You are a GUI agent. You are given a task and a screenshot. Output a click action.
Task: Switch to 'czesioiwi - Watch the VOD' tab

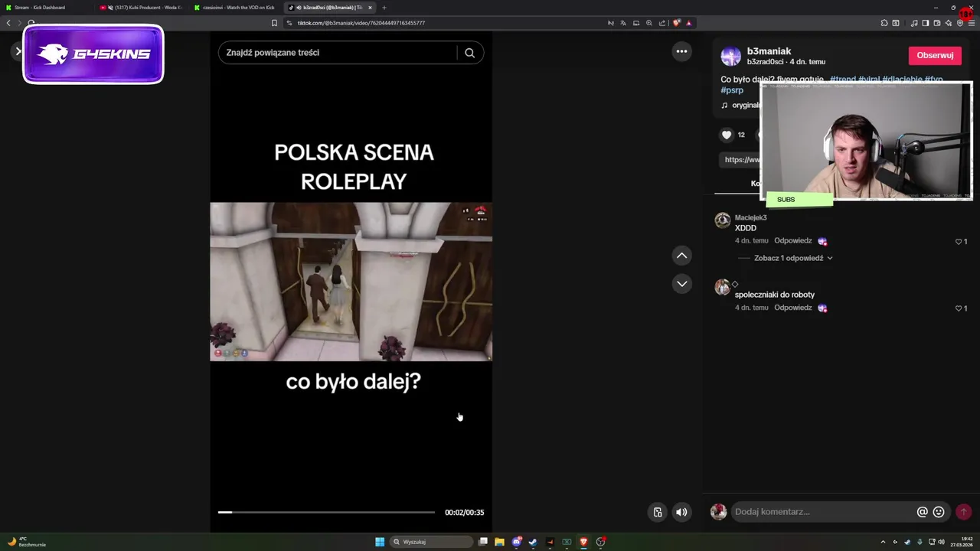click(x=237, y=8)
